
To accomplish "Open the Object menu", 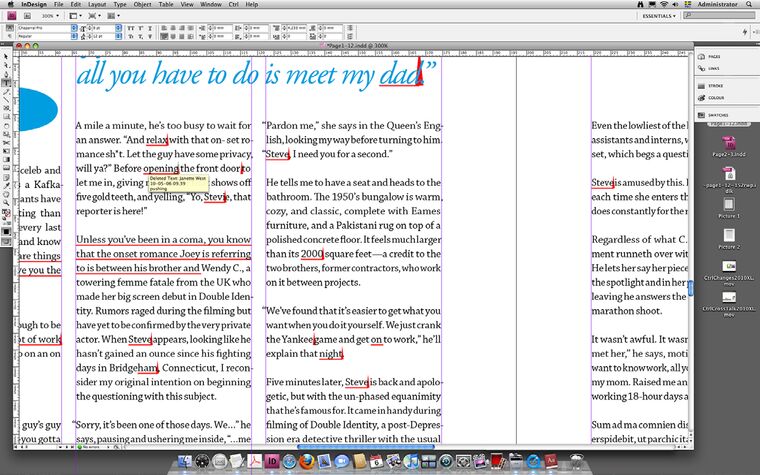I will tap(142, 4).
